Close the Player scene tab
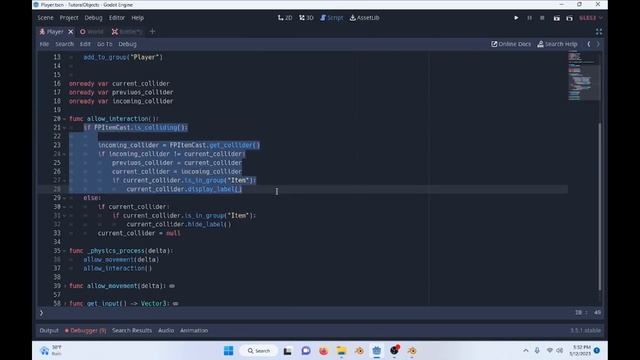The image size is (640, 360). coord(71,31)
